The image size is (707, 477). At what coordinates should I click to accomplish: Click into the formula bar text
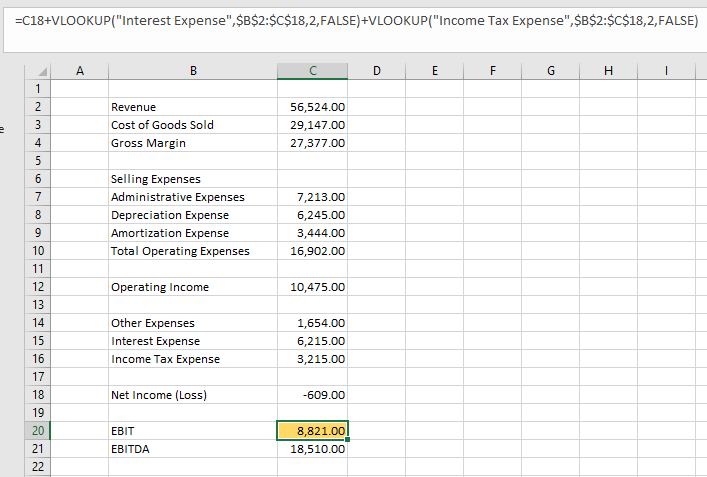pyautogui.click(x=356, y=21)
